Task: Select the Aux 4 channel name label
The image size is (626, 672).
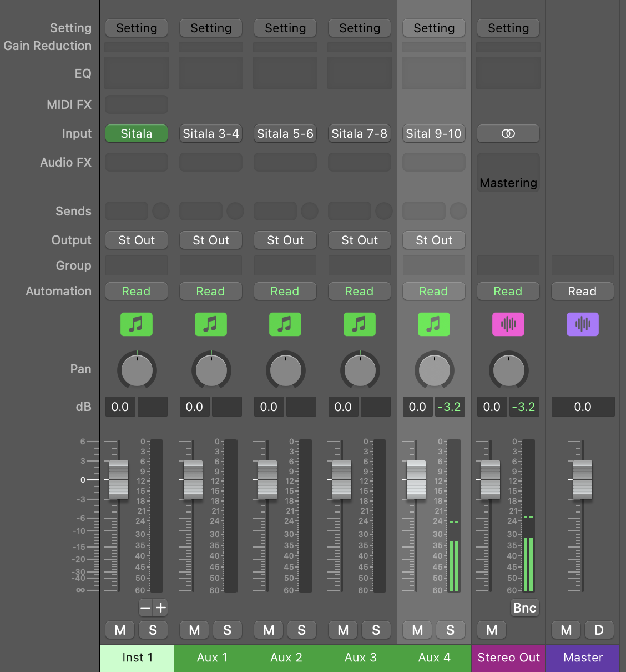Action: (434, 658)
